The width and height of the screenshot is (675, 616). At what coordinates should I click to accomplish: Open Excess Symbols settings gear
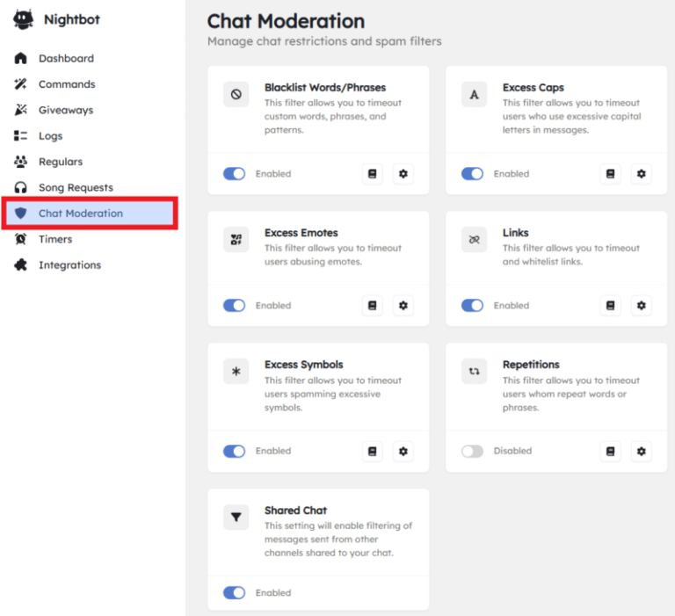pos(403,451)
